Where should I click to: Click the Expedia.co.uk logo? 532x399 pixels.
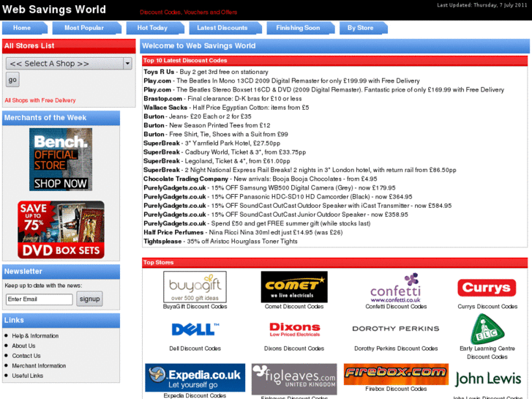coord(195,378)
